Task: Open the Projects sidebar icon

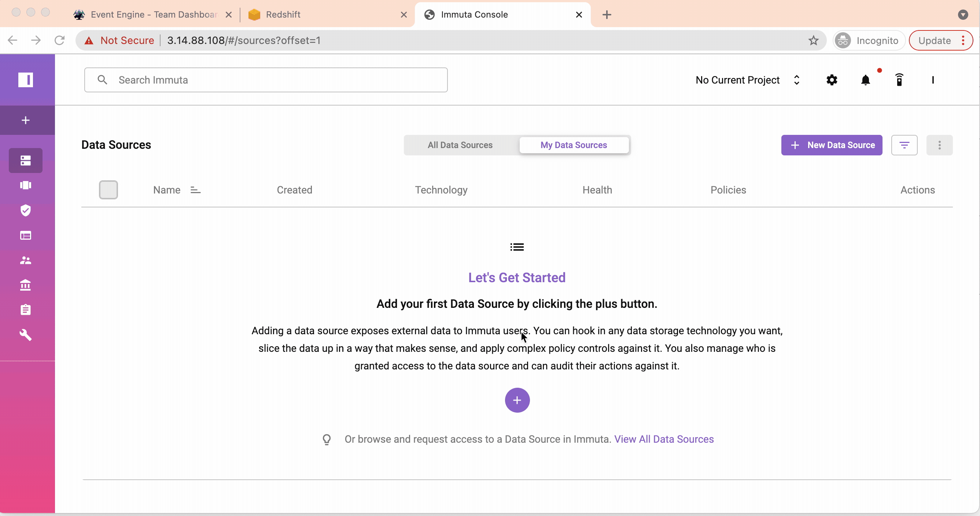Action: pyautogui.click(x=26, y=185)
